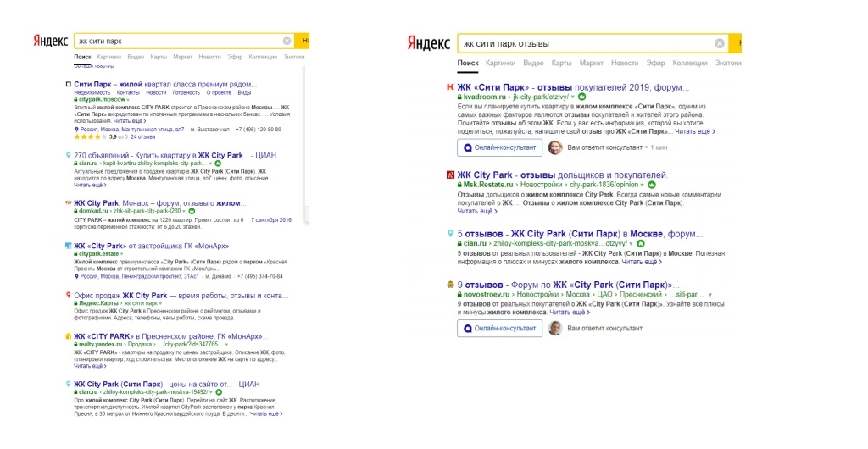
Task: Open the dropdown arrow next to citypark.moscow
Action: [x=129, y=100]
